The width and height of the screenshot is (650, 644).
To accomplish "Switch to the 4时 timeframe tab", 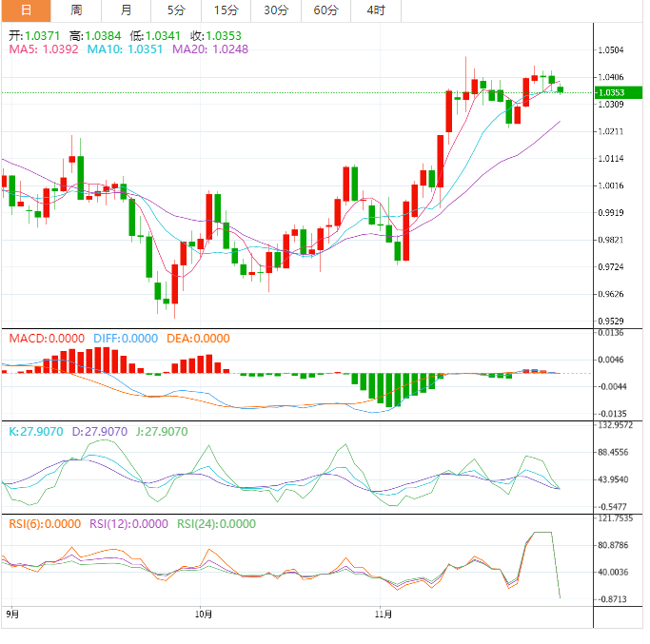I will point(376,10).
